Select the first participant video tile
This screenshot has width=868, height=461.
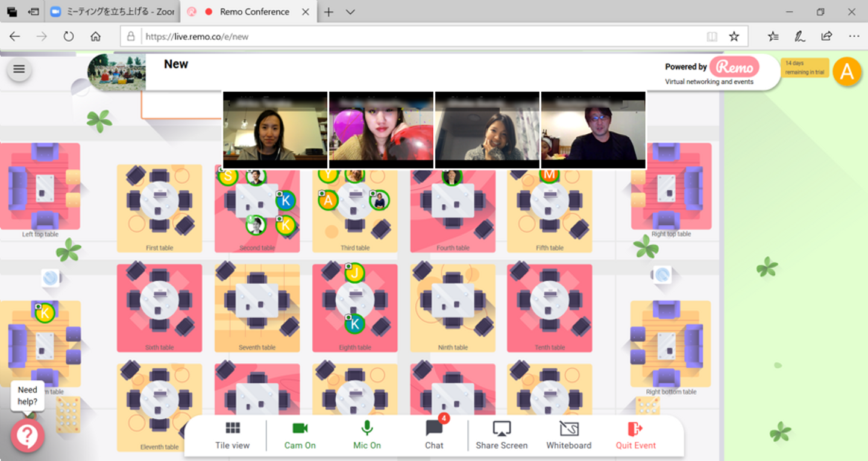(x=275, y=130)
